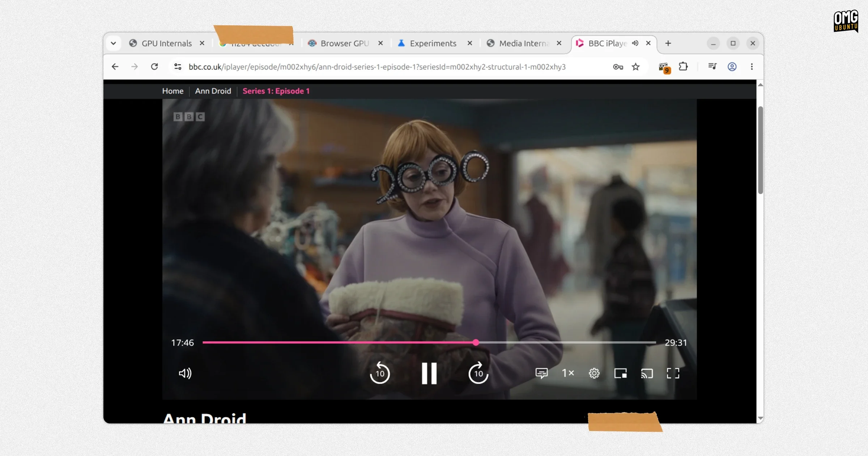Click the 29:31 duration label
Image resolution: width=868 pixels, height=456 pixels.
coord(676,342)
